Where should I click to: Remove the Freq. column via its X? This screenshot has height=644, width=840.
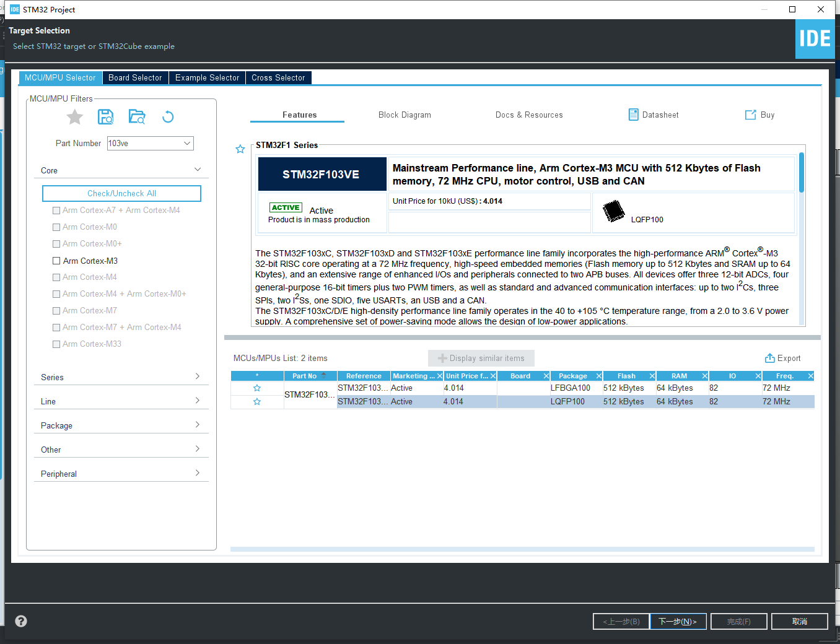coord(811,376)
